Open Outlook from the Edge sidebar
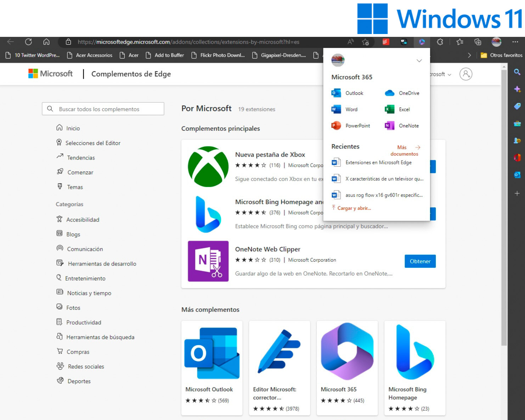This screenshot has width=525, height=420. [x=517, y=175]
